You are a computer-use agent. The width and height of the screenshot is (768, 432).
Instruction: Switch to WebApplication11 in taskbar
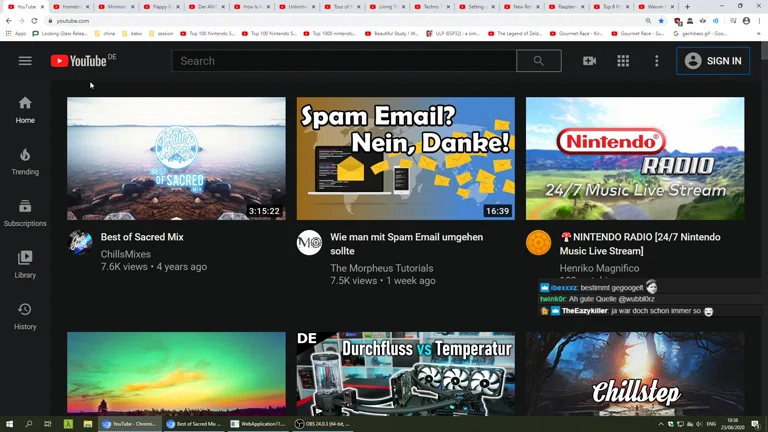258,424
